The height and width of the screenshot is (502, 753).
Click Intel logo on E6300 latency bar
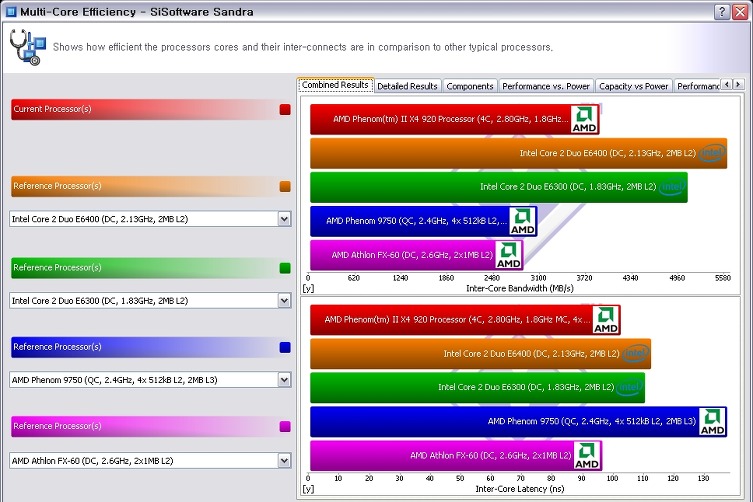(x=630, y=388)
